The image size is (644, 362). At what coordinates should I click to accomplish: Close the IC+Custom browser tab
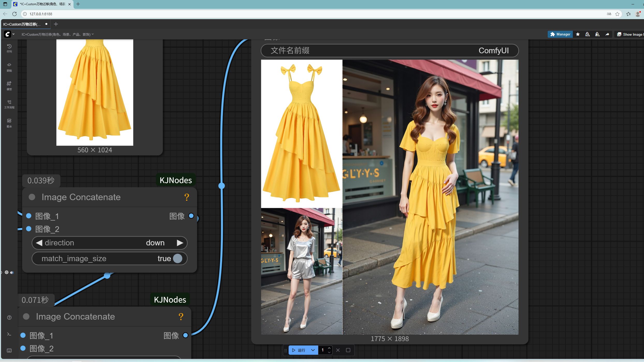click(69, 4)
